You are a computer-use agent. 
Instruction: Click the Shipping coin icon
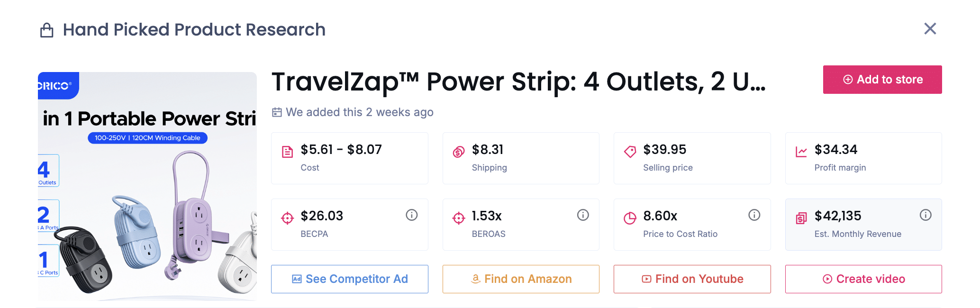(459, 152)
